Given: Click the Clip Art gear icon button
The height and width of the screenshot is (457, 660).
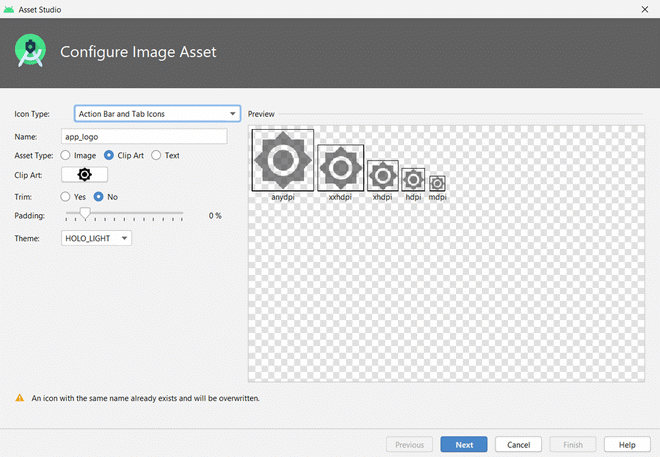Looking at the screenshot, I should [x=85, y=175].
